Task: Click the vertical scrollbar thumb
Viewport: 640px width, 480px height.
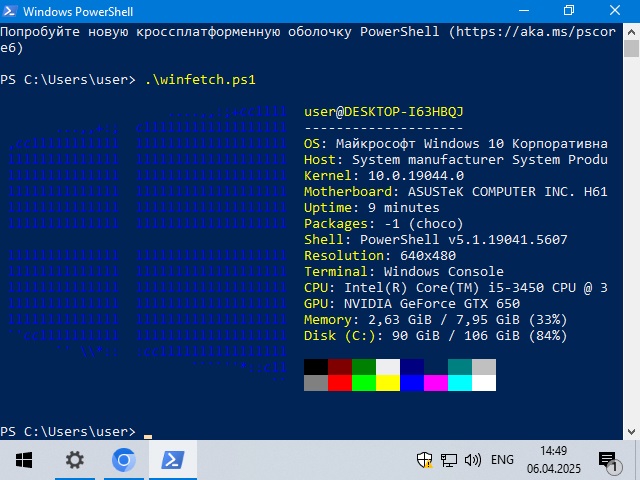Action: point(631,49)
